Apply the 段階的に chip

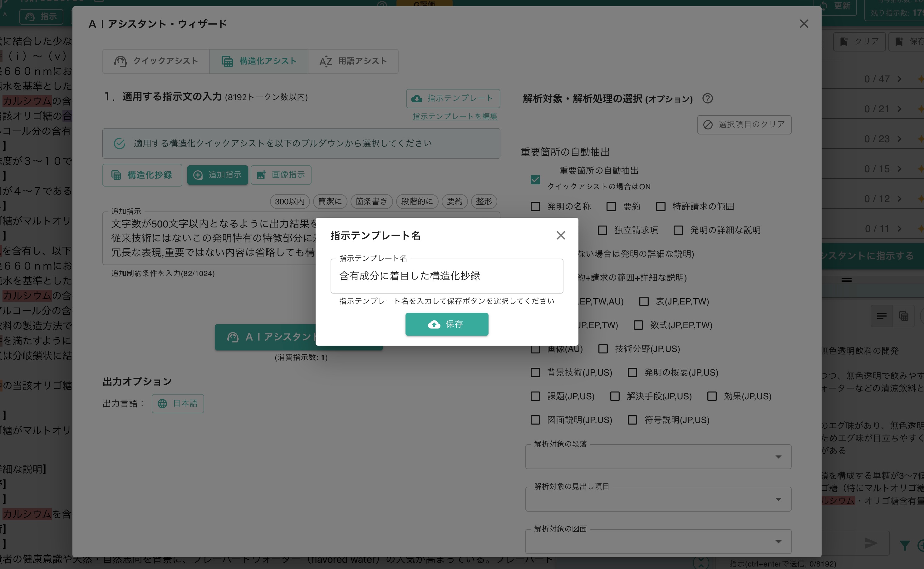417,201
